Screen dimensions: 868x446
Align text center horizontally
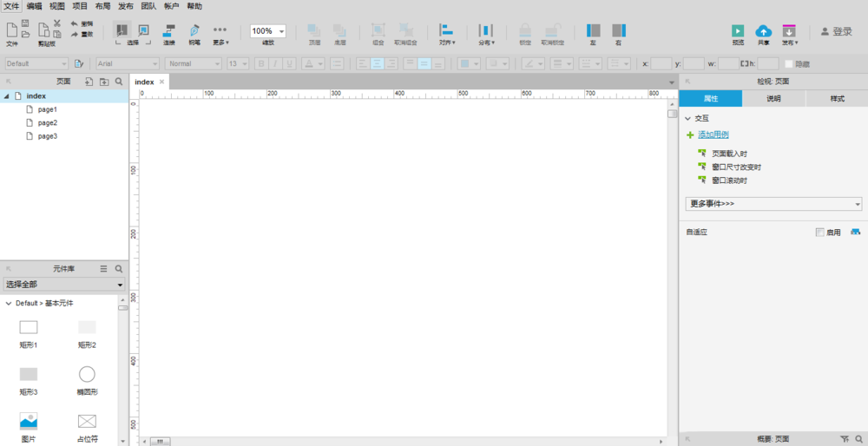click(377, 63)
